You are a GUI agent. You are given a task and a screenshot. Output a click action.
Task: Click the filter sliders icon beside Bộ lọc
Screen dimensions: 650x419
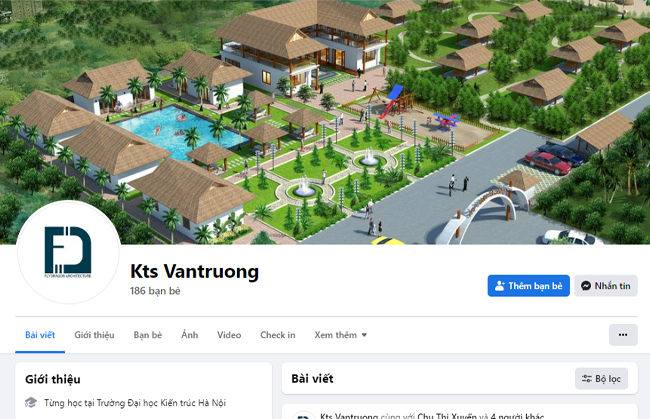[587, 378]
